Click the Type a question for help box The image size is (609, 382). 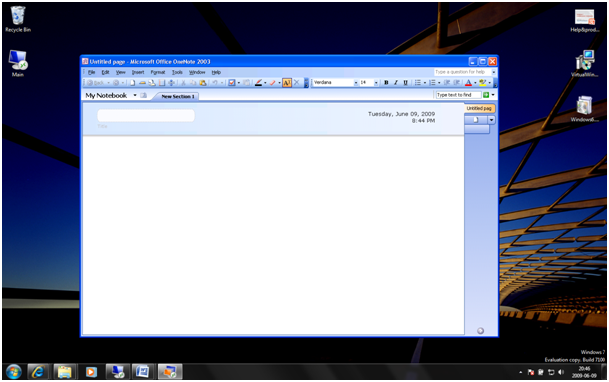[x=462, y=72]
